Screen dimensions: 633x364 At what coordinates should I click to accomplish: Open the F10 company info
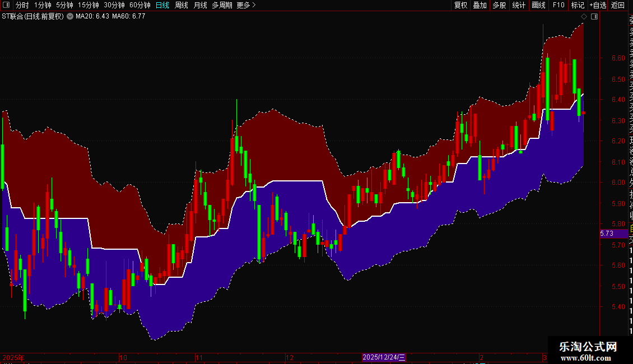pyautogui.click(x=558, y=5)
